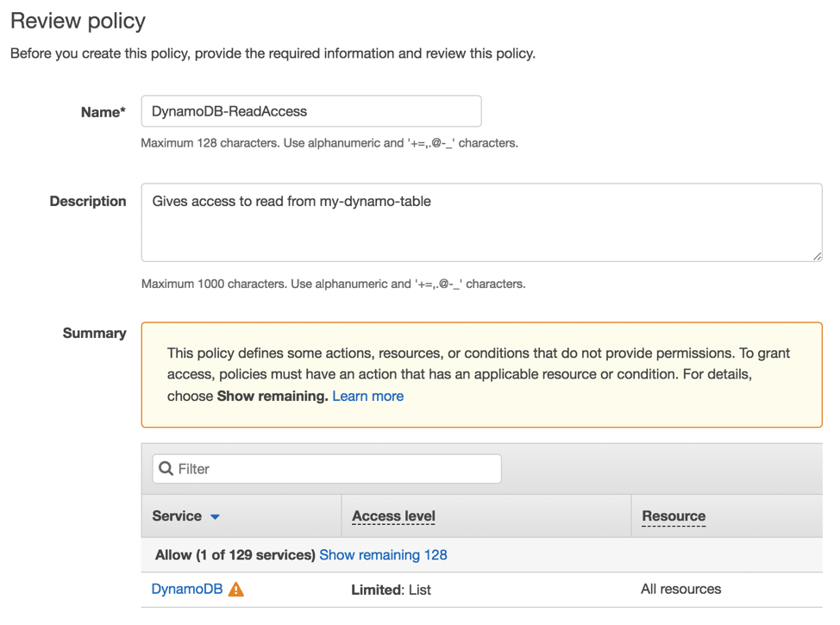Click 'Allow (1 of 129 services)' text
The width and height of the screenshot is (840, 625).
point(235,555)
